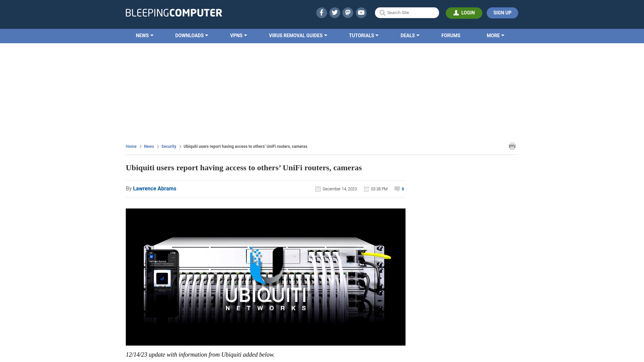Click the YouTube social media icon
This screenshot has height=362, width=644.
click(x=361, y=12)
